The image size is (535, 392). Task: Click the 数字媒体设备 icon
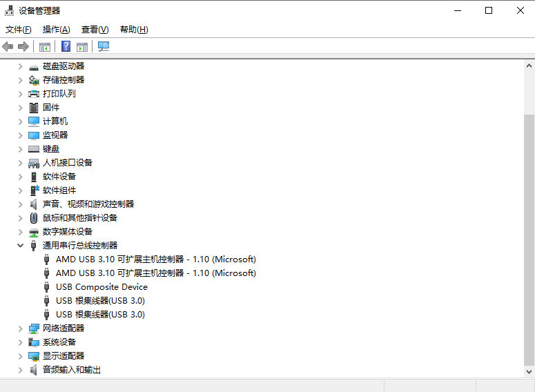34,233
